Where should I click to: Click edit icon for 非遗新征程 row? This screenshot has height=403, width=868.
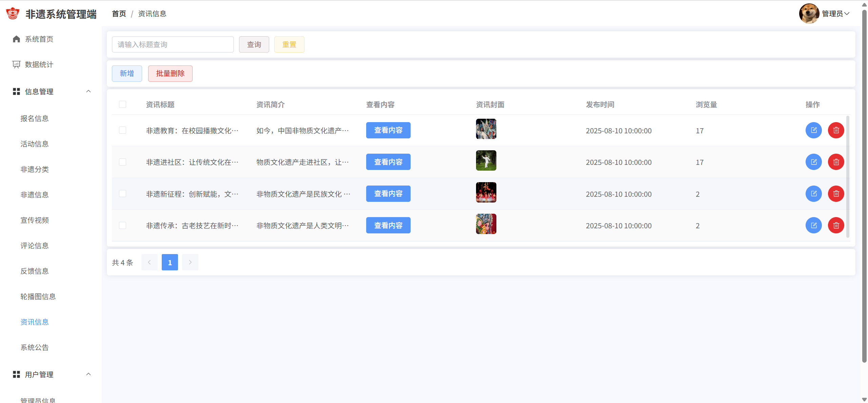(x=813, y=194)
